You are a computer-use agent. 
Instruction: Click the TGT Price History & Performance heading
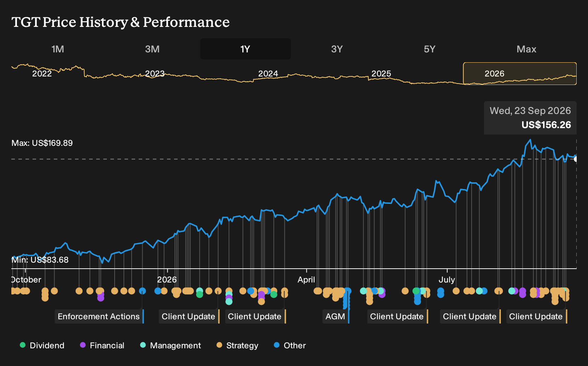click(121, 22)
